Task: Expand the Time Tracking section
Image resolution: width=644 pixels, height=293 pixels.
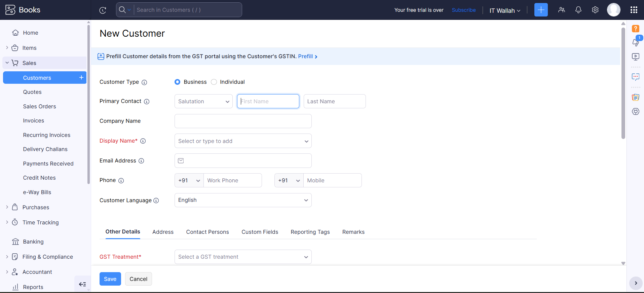Action: click(x=7, y=222)
